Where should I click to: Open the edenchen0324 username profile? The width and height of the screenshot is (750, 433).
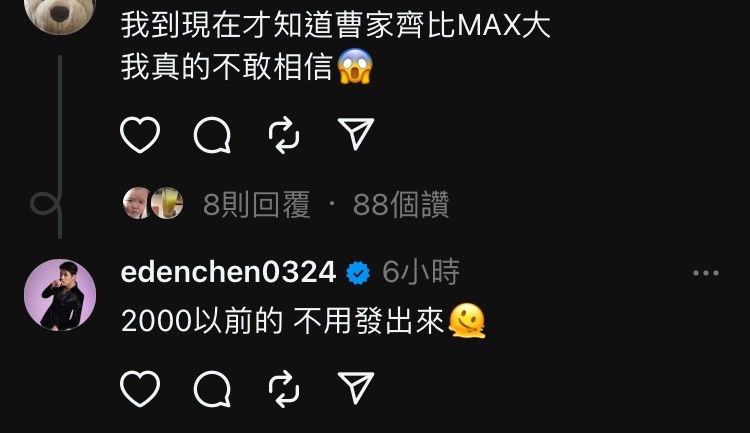pyautogui.click(x=229, y=272)
